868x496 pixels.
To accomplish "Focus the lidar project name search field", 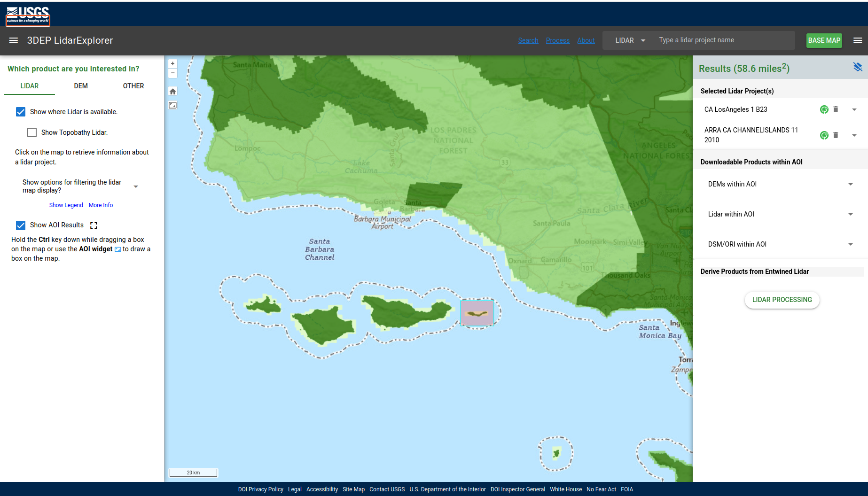I will click(724, 40).
